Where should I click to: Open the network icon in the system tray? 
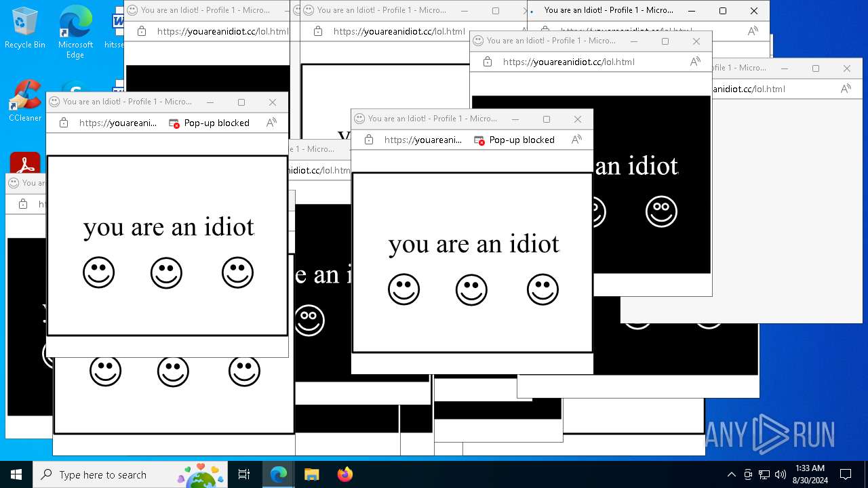(764, 474)
